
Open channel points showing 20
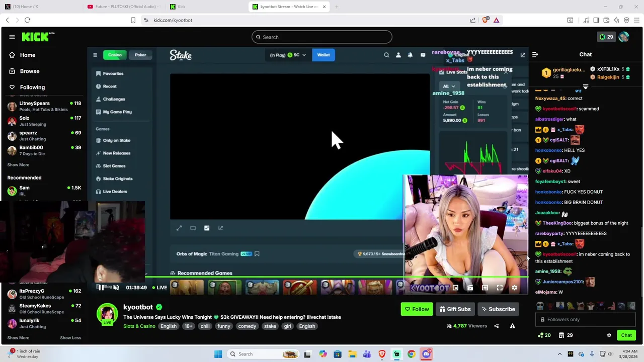click(x=544, y=335)
